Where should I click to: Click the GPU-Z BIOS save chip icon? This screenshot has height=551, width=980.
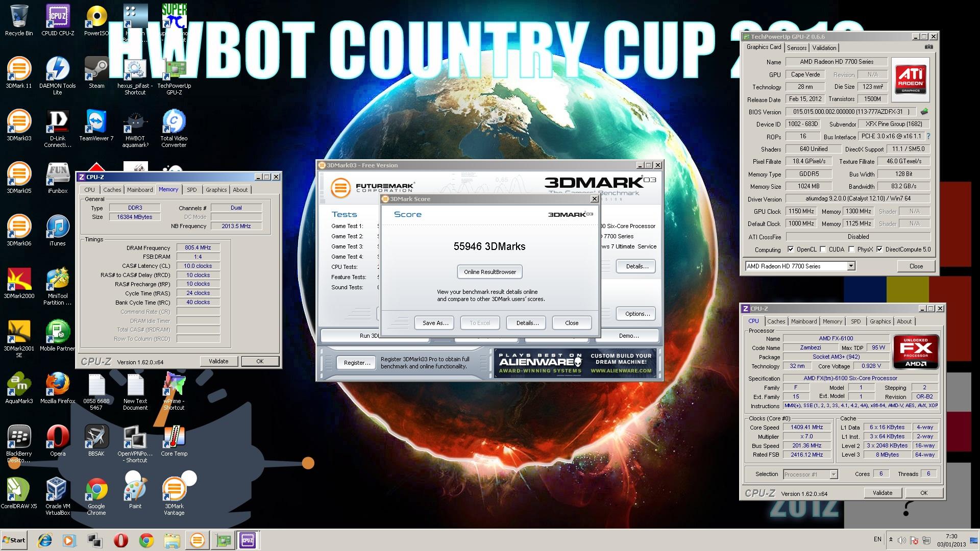pos(924,112)
